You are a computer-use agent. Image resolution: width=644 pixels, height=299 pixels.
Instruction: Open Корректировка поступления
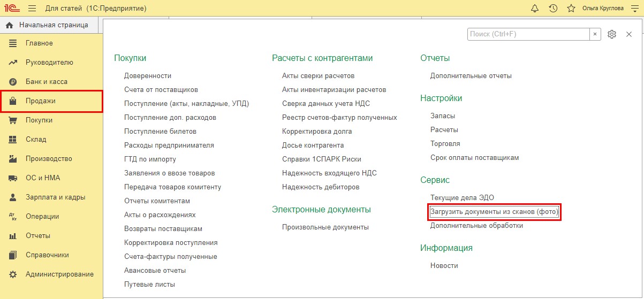[171, 243]
